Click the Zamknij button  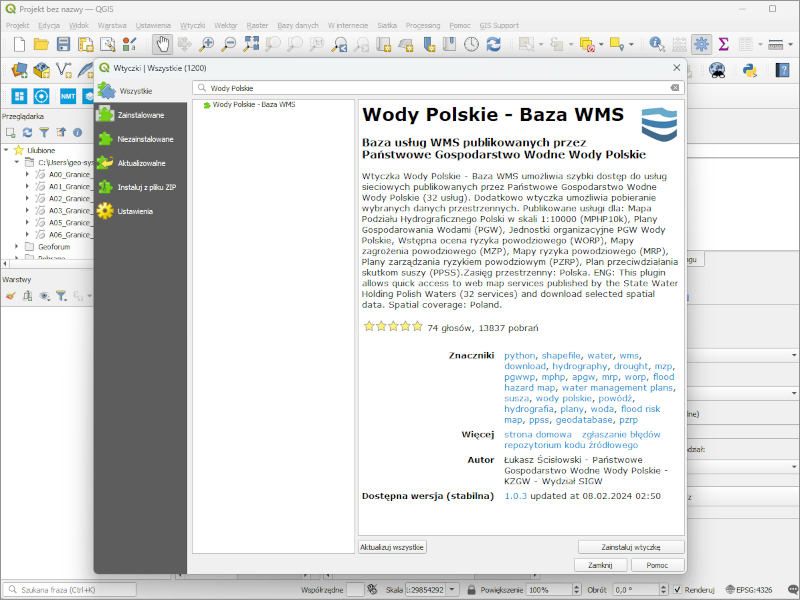(x=600, y=565)
